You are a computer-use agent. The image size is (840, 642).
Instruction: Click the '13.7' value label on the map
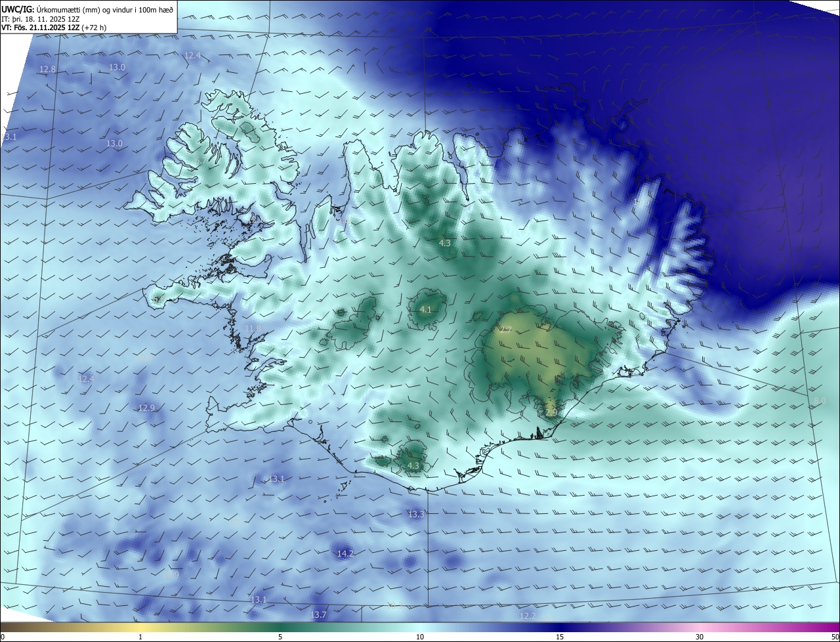[318, 615]
